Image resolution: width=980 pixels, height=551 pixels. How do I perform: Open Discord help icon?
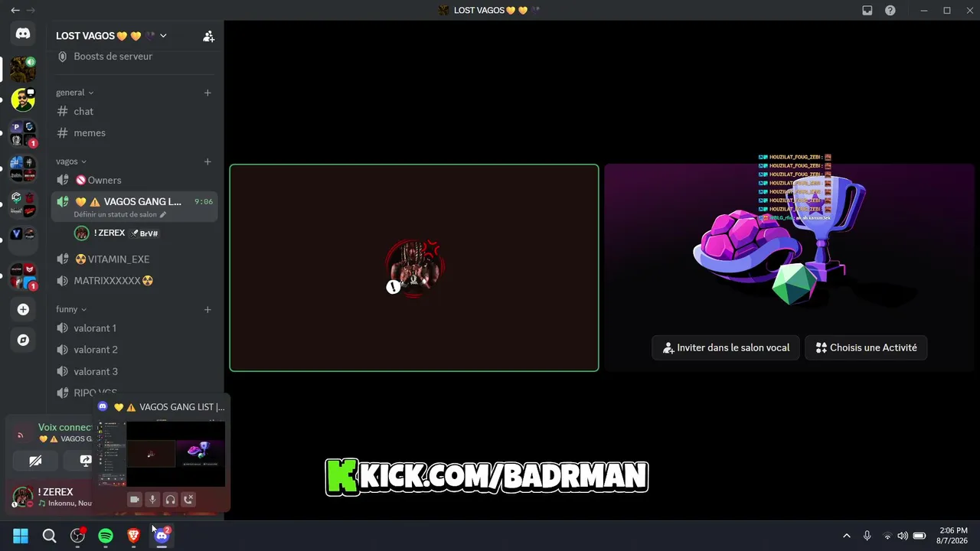(890, 11)
